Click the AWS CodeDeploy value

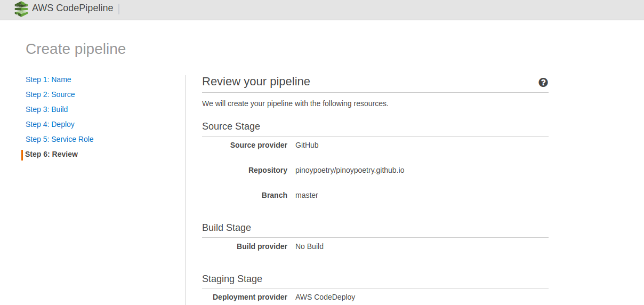[x=325, y=297]
